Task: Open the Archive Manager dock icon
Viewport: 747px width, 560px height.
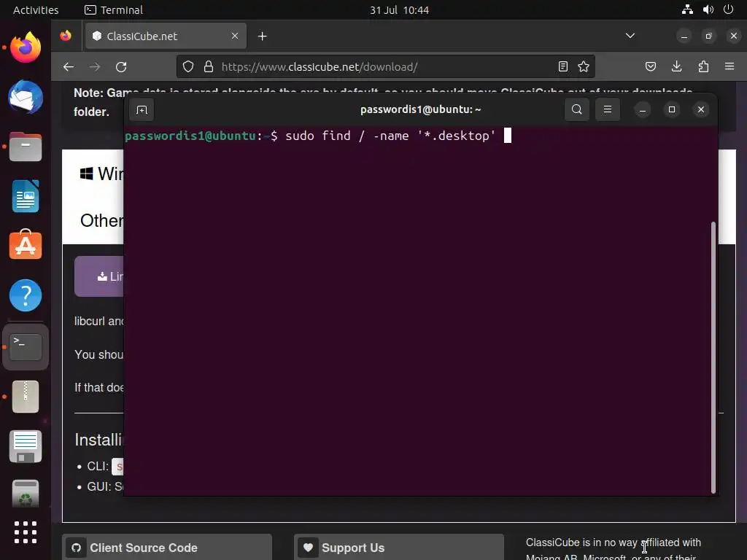Action: [x=26, y=396]
